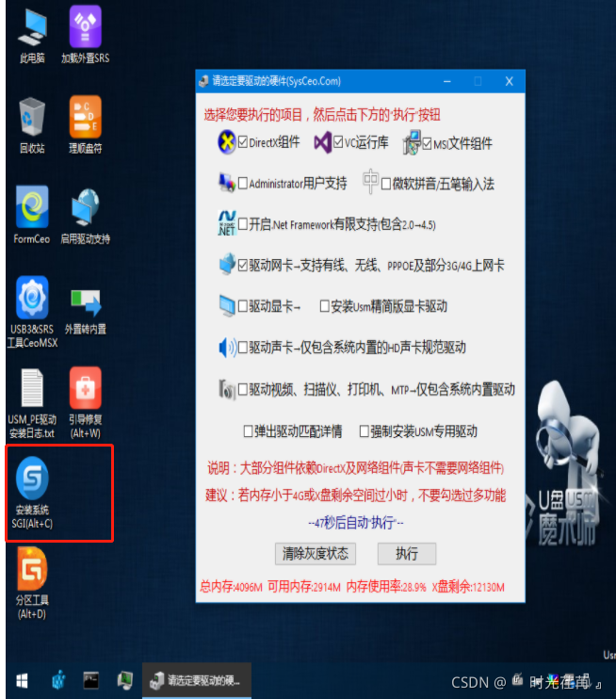
Task: Check 强制安装USM专用驱动 checkbox
Action: coord(365,431)
